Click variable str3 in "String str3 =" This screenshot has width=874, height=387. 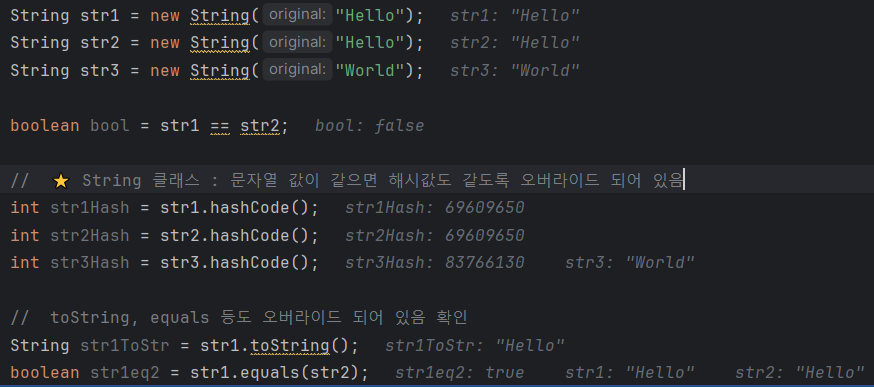pos(100,70)
